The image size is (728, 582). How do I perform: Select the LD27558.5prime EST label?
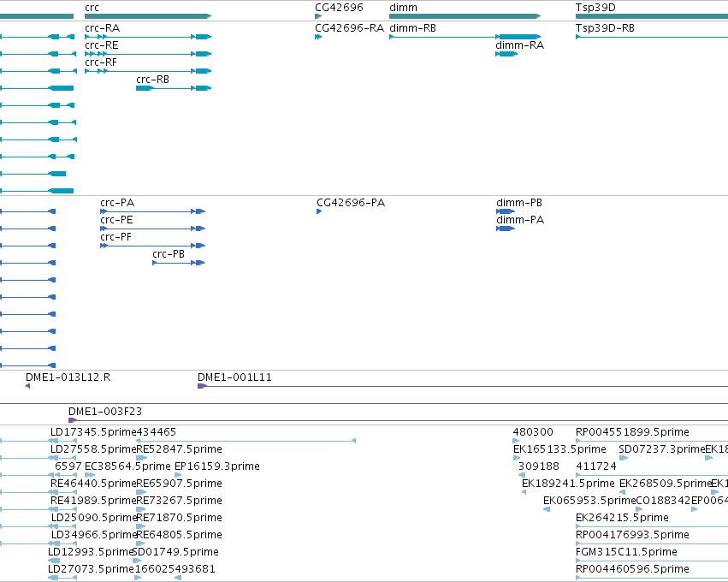click(93, 449)
